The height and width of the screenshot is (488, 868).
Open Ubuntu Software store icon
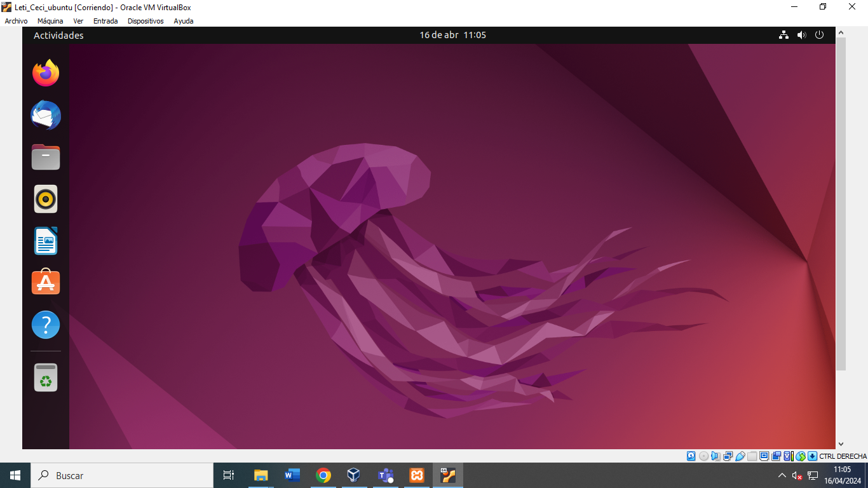(x=46, y=282)
